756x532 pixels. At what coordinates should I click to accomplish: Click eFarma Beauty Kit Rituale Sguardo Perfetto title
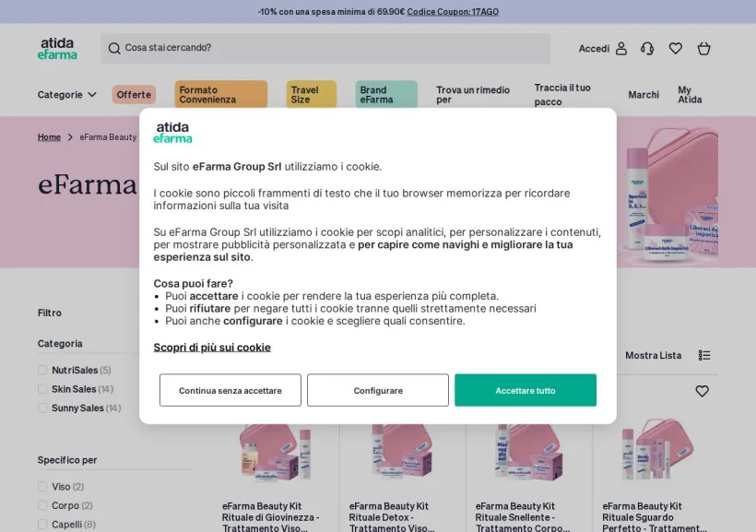coord(655,517)
